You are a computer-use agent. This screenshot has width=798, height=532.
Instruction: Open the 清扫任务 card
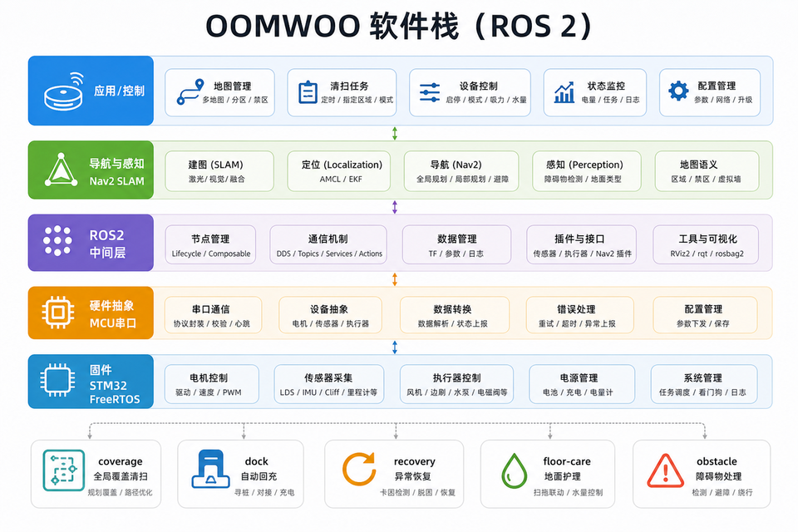pos(342,92)
